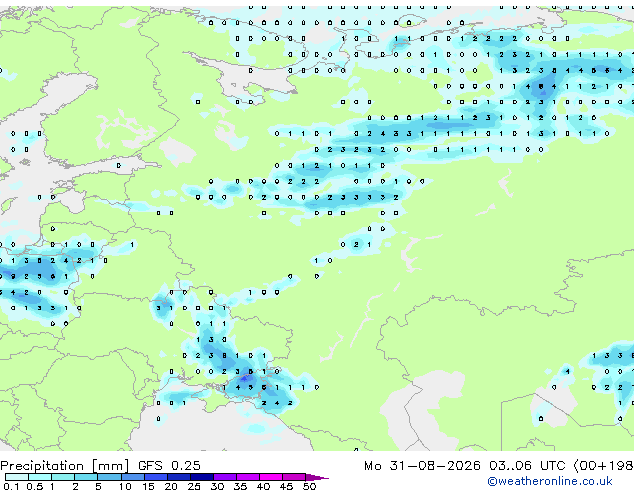Click the 1–2 mm legend swatch
This screenshot has height=490, width=634.
63,477
